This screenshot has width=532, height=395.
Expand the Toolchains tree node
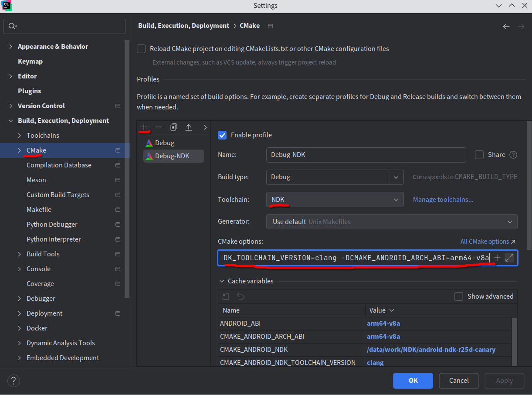coord(19,136)
